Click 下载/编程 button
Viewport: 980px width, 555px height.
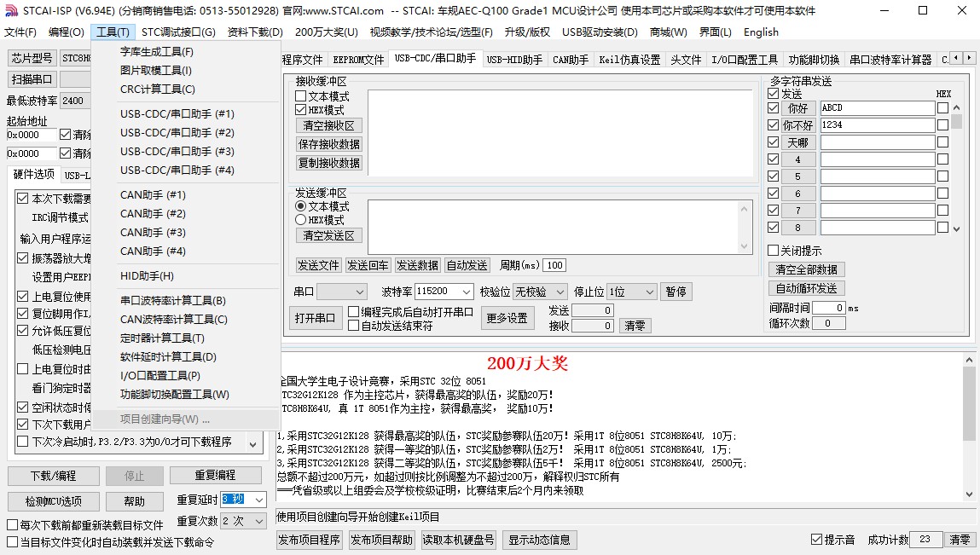coord(54,477)
